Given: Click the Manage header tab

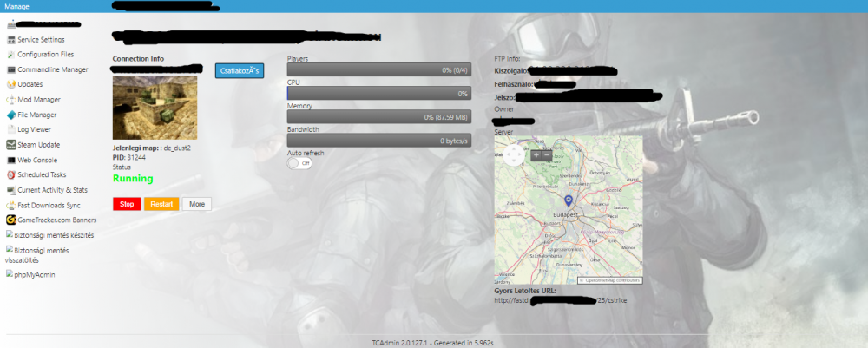Looking at the screenshot, I should [16, 6].
